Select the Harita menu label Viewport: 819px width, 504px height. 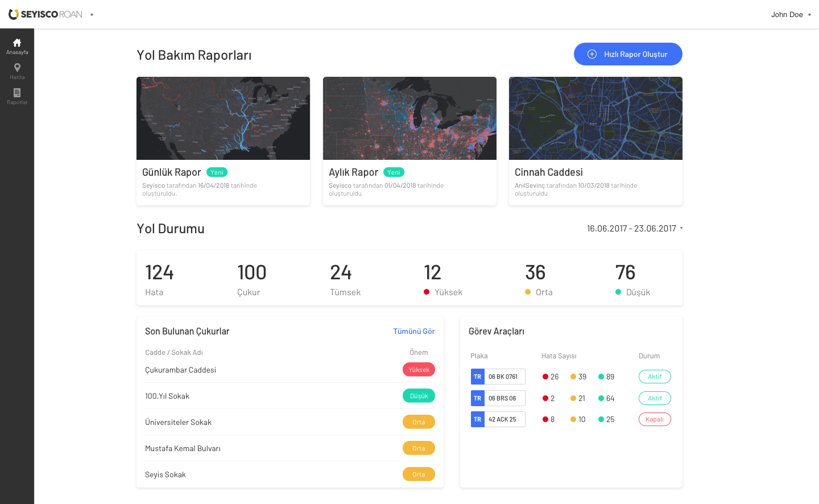[x=17, y=77]
